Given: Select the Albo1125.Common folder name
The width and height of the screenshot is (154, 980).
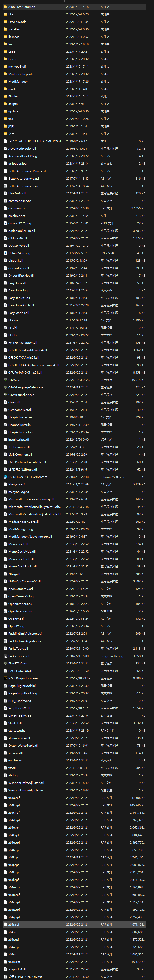Looking at the screenshot, I should tap(22, 7).
